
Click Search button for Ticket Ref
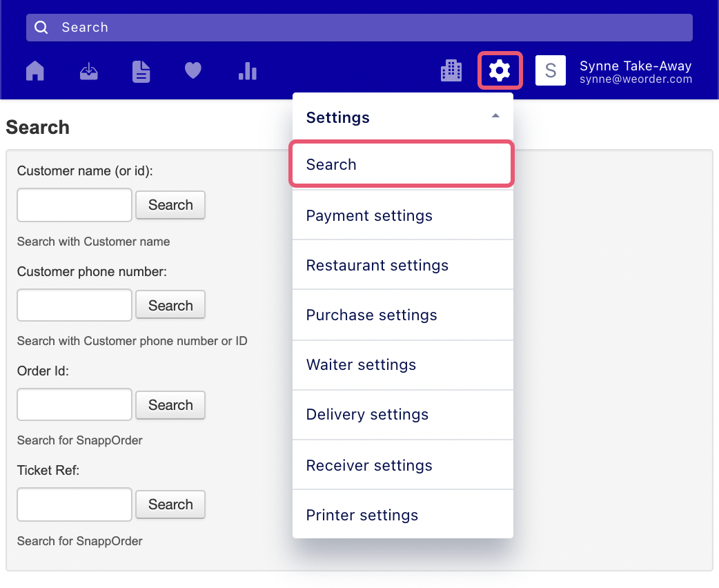170,504
